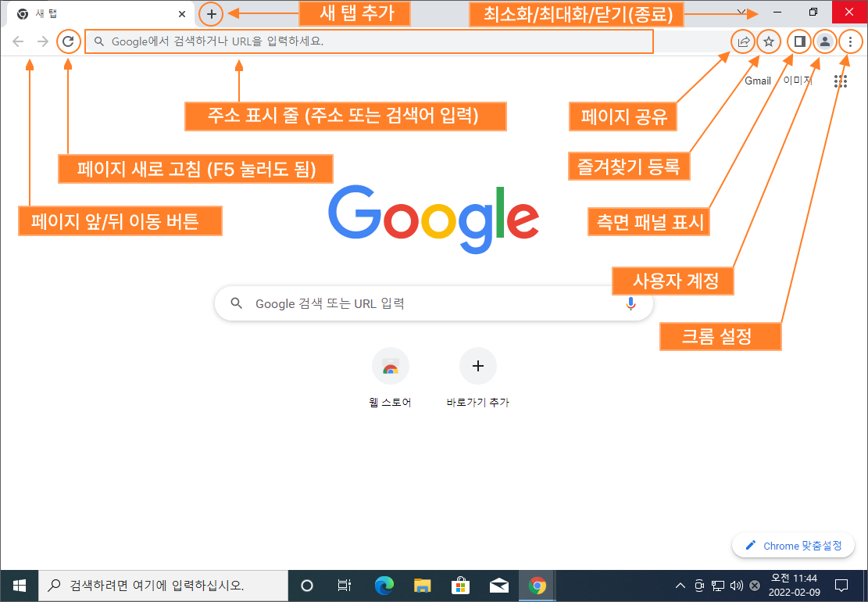Viewport: 868px width, 602px height.
Task: Click the Google logo
Action: [x=434, y=220]
